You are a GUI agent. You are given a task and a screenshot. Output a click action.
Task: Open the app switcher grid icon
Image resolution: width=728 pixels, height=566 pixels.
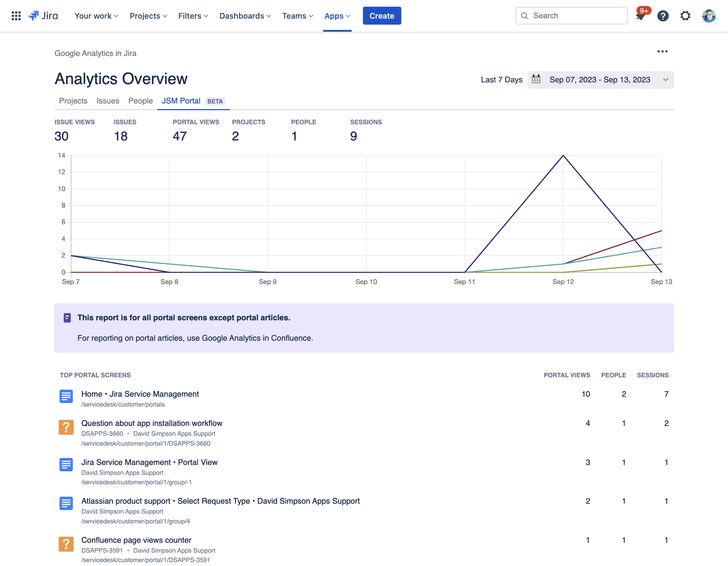pos(16,16)
